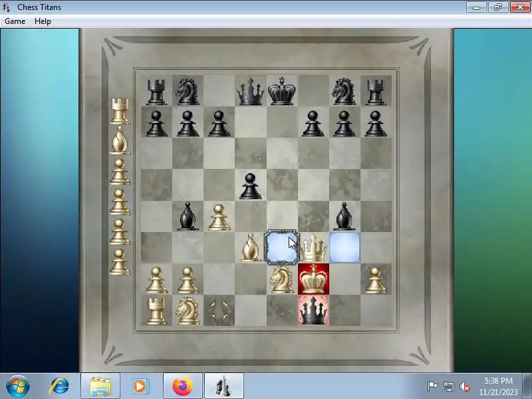Click the black knight on g8

coord(344,92)
